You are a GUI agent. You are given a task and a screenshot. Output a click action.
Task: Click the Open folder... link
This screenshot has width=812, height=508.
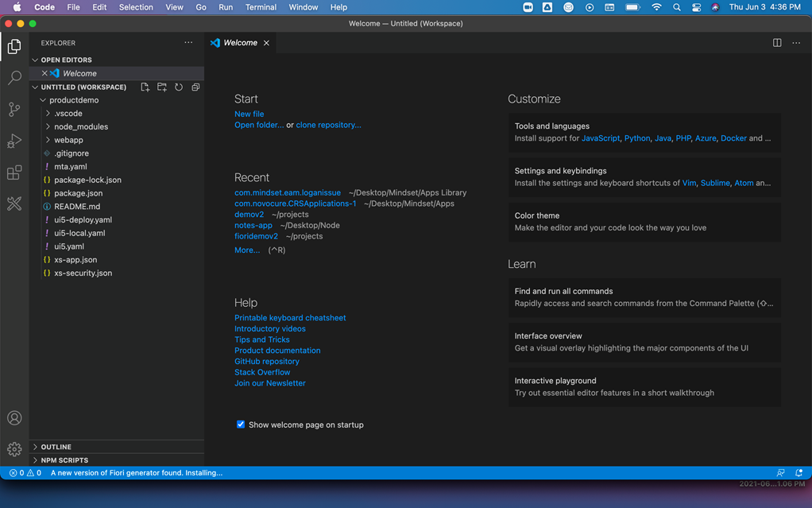pyautogui.click(x=259, y=125)
